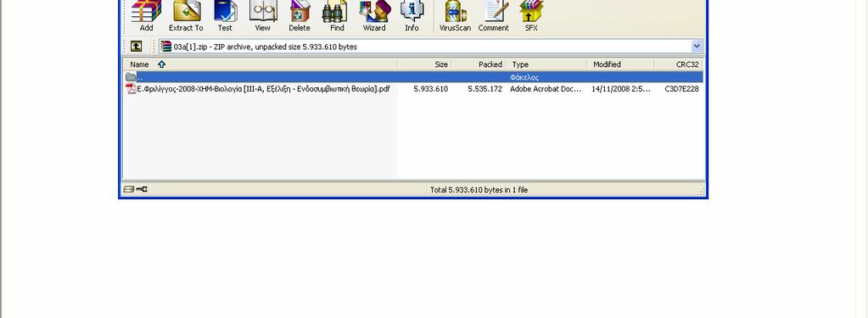Click the packed value 5.535.172
868x318 pixels.
pos(485,88)
